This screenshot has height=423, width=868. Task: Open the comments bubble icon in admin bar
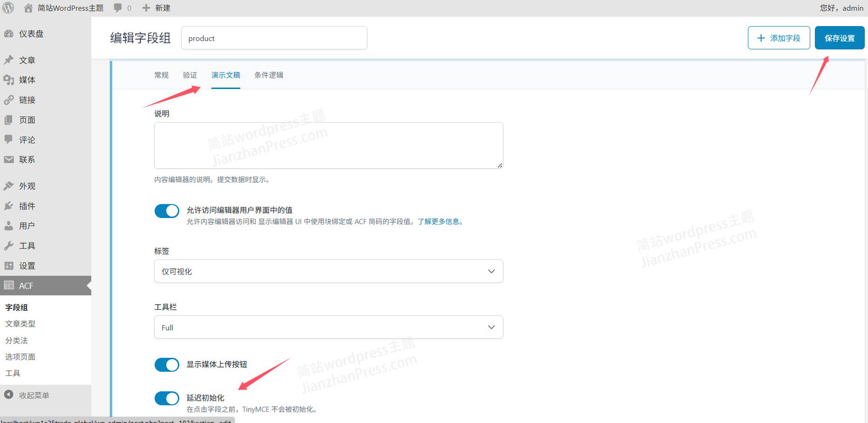pos(118,8)
